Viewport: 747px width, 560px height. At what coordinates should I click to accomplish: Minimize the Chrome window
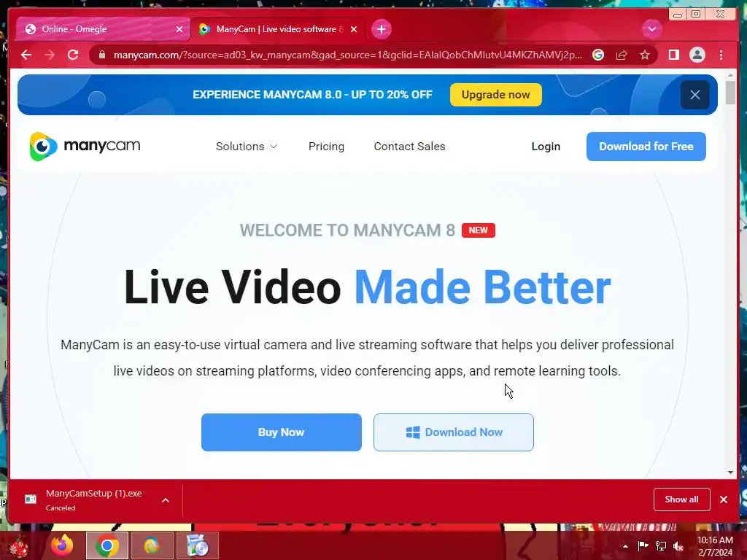pyautogui.click(x=677, y=15)
